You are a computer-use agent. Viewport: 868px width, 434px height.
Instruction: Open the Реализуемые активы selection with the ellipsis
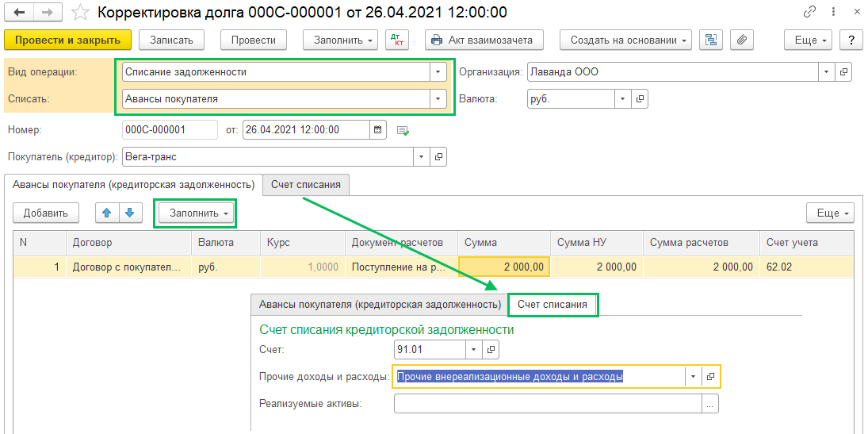coord(711,404)
